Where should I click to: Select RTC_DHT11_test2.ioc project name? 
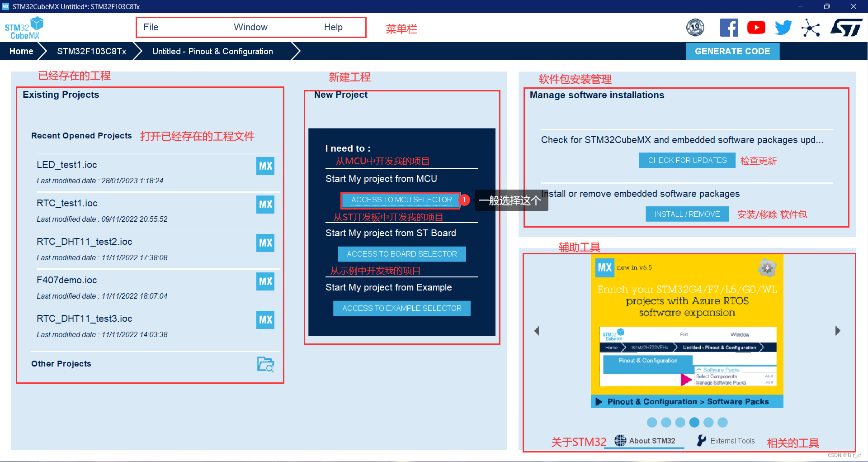point(85,242)
